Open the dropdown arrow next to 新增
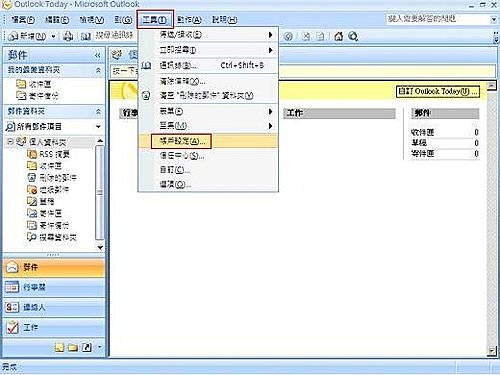 coord(53,36)
